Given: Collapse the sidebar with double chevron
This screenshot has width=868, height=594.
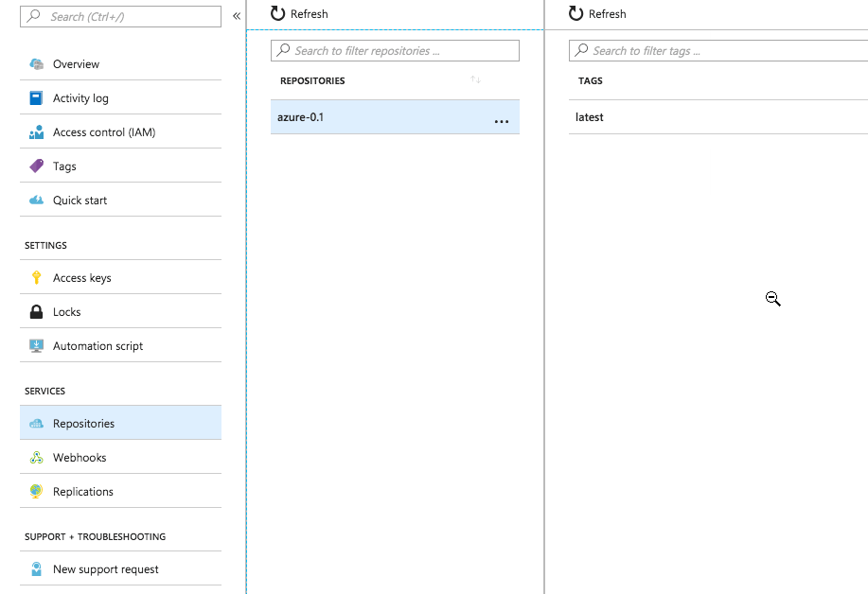Looking at the screenshot, I should (x=237, y=16).
